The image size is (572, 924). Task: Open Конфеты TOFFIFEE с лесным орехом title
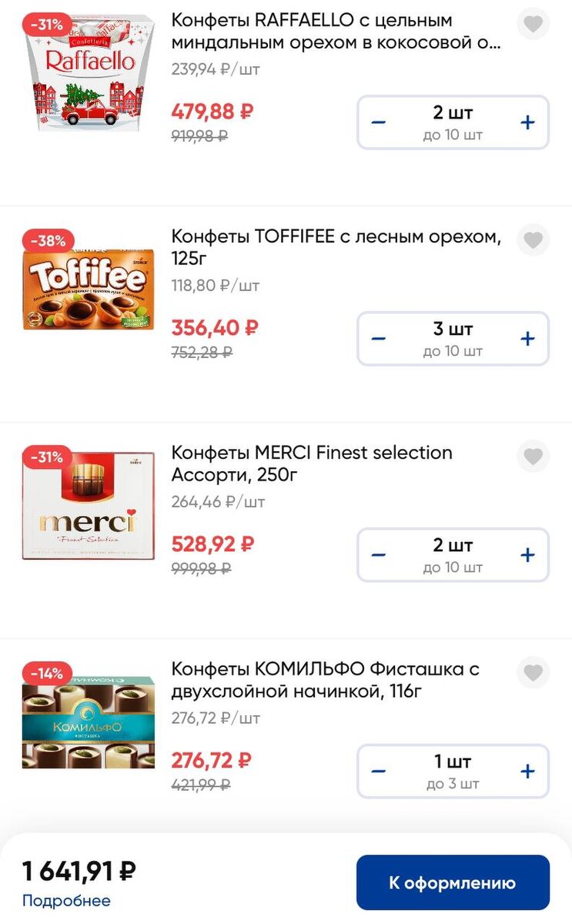[336, 248]
